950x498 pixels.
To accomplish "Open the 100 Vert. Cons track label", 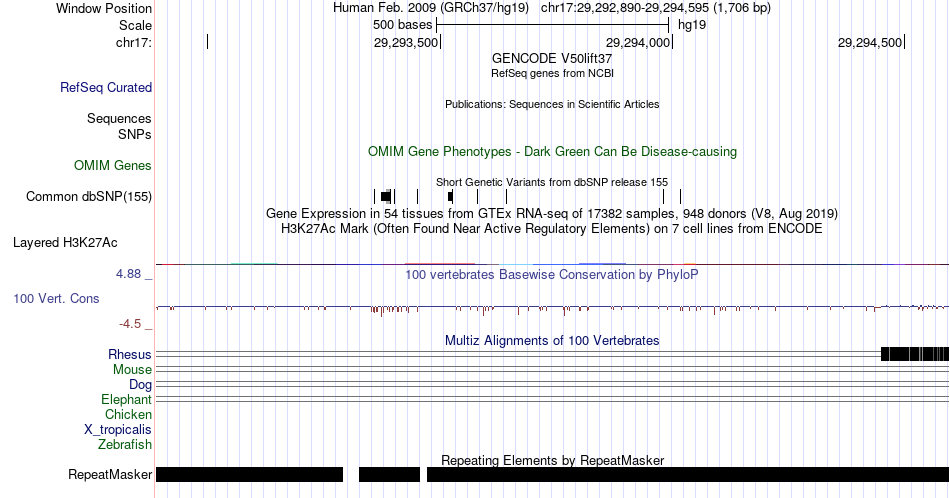I will point(56,298).
